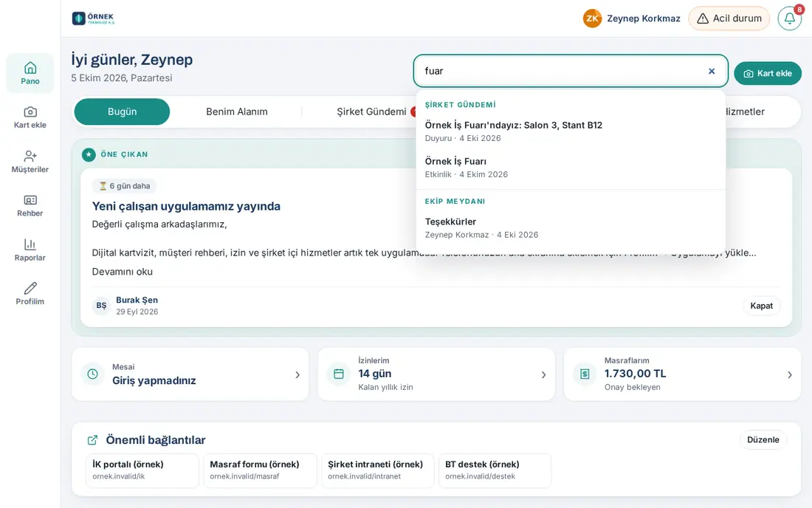Open the Devamını oku link

coord(123,271)
